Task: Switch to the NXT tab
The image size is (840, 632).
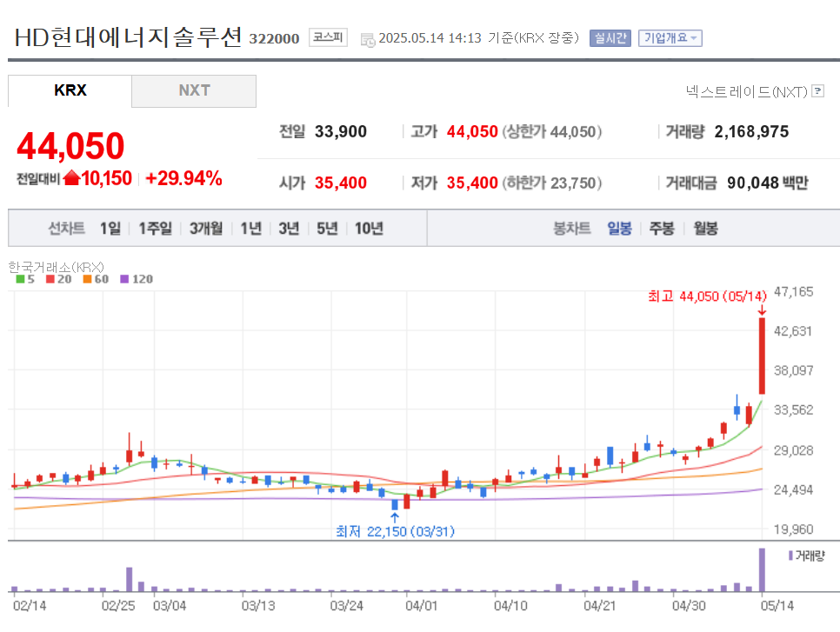Action: point(194,90)
